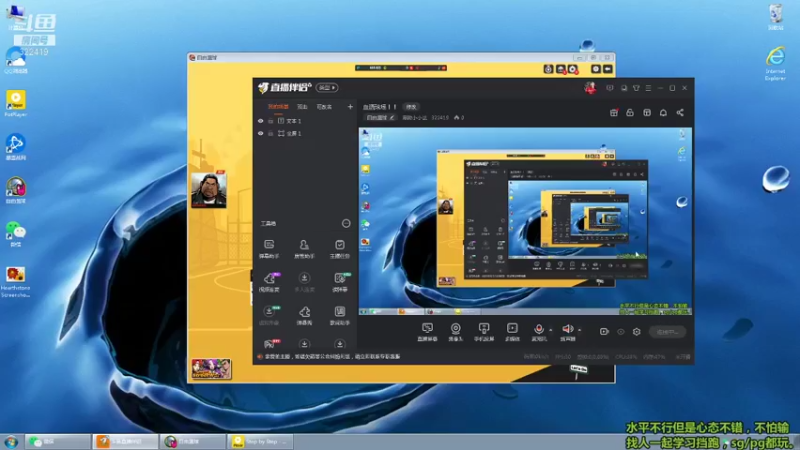Click banner thumbnail at game window bottom
Viewport: 800px width, 450px height.
pyautogui.click(x=211, y=368)
